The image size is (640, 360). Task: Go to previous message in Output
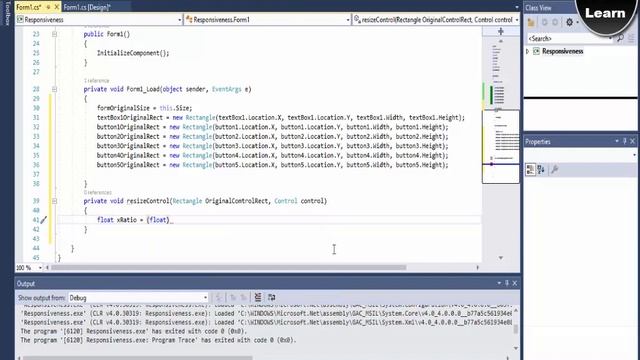(x=233, y=298)
